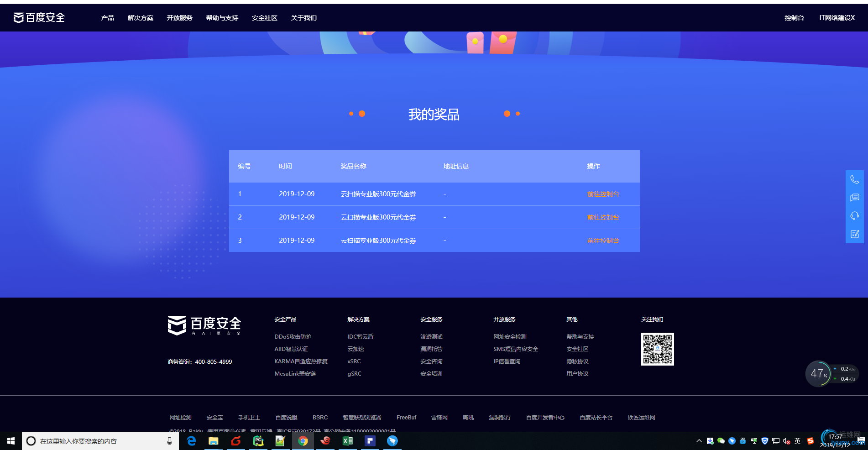The height and width of the screenshot is (450, 868).
Task: Launch Chrome from the taskbar
Action: [303, 441]
